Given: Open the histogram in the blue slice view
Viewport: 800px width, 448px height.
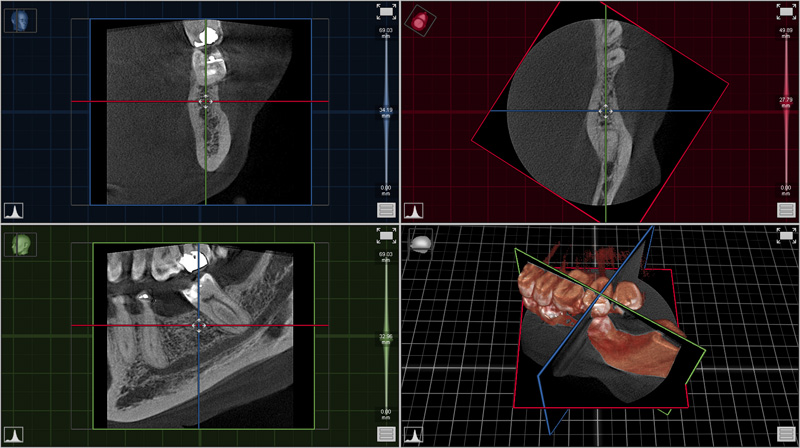Looking at the screenshot, I should [14, 211].
